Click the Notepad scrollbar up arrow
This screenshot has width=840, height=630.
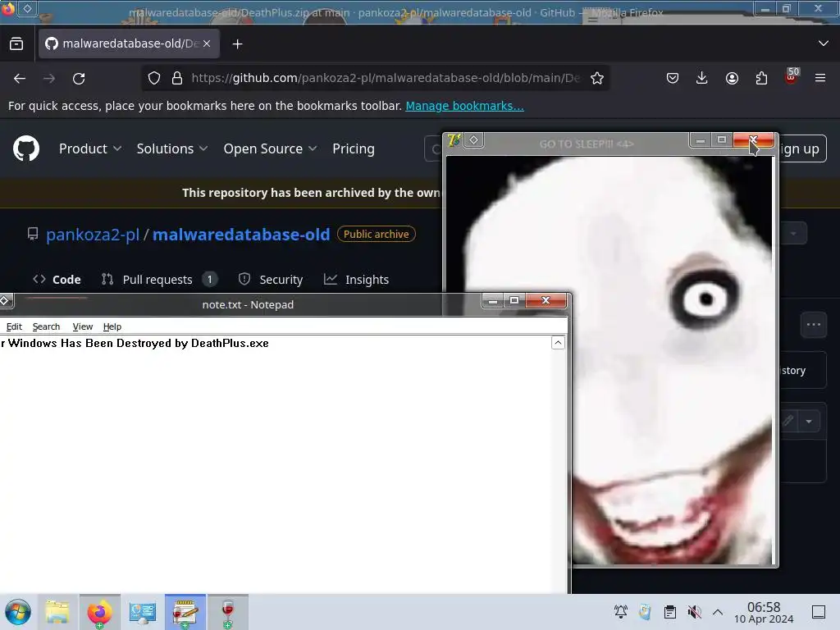tap(558, 343)
